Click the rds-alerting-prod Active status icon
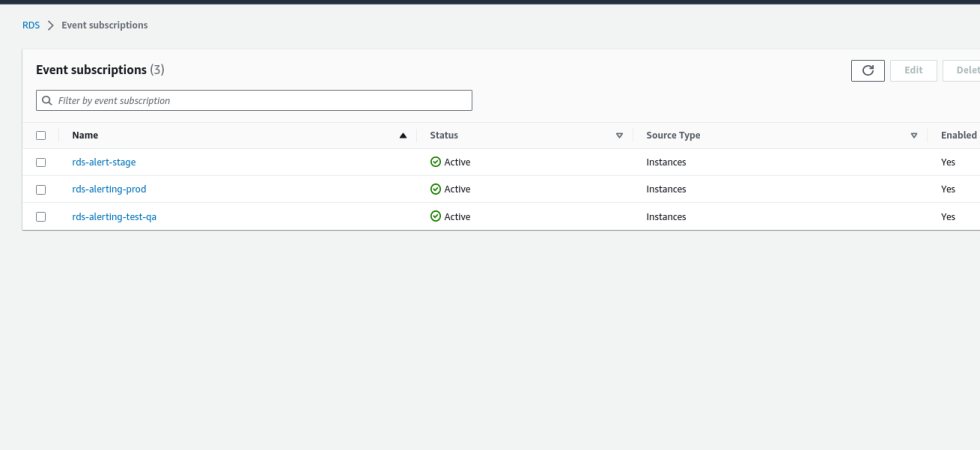980x450 pixels. [436, 189]
